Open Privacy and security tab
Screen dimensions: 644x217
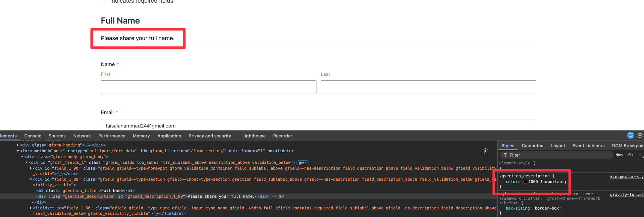(210, 136)
